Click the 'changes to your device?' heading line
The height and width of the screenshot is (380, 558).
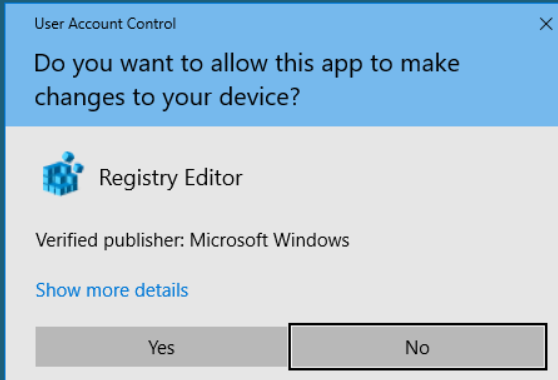pyautogui.click(x=167, y=97)
